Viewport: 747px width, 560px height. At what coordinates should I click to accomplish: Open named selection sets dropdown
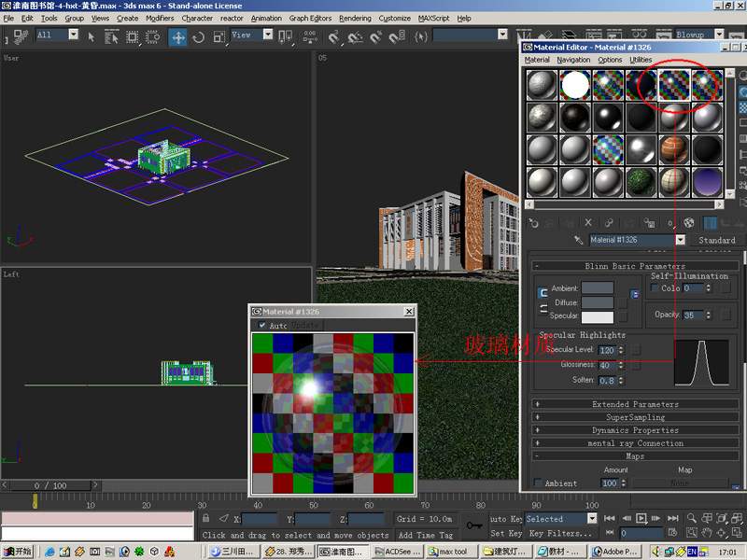tap(502, 35)
